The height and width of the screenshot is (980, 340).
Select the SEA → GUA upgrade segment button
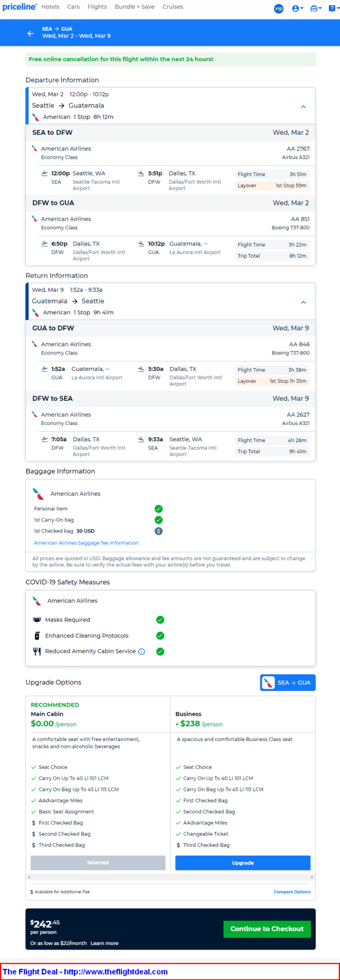click(288, 683)
